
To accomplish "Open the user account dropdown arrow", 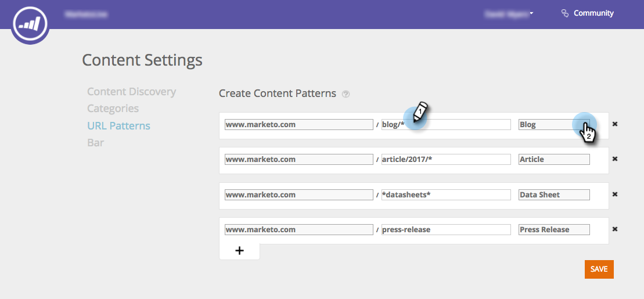I will click(x=531, y=13).
